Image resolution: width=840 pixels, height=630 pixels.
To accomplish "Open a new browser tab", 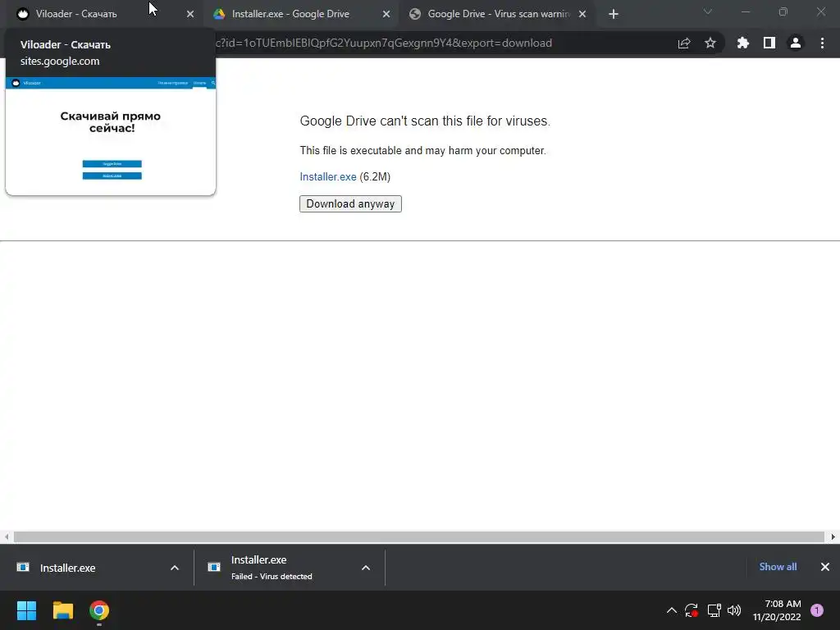I will (x=614, y=15).
